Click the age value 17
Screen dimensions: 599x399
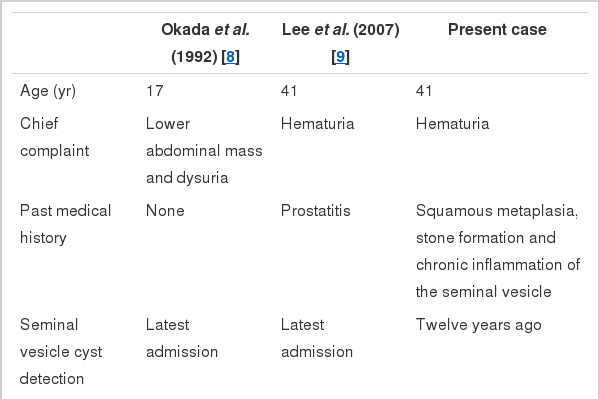pos(155,91)
